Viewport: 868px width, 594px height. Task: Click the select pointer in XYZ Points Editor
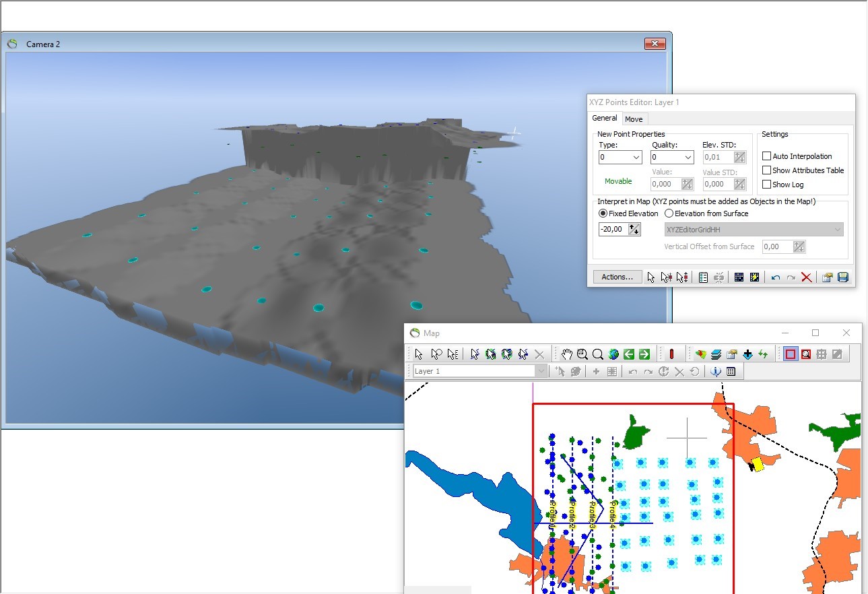[x=650, y=277]
